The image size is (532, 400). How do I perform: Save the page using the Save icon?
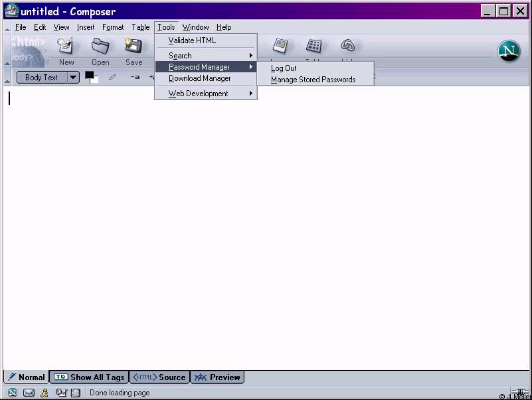tap(133, 51)
